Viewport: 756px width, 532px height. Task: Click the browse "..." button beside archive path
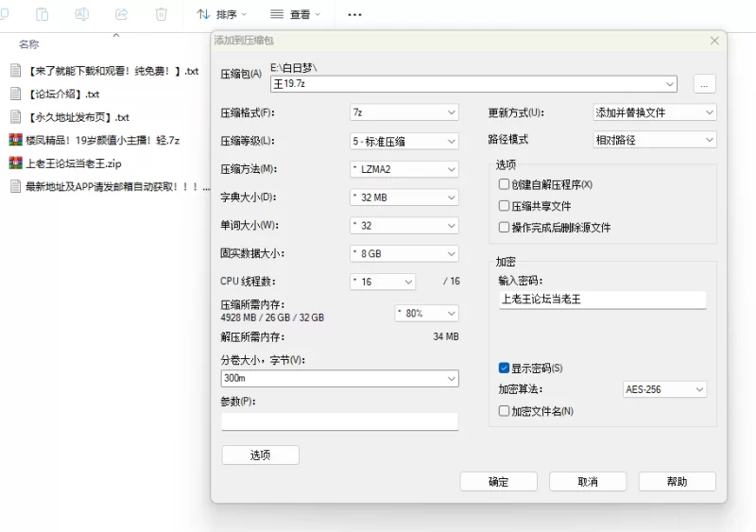coord(704,84)
